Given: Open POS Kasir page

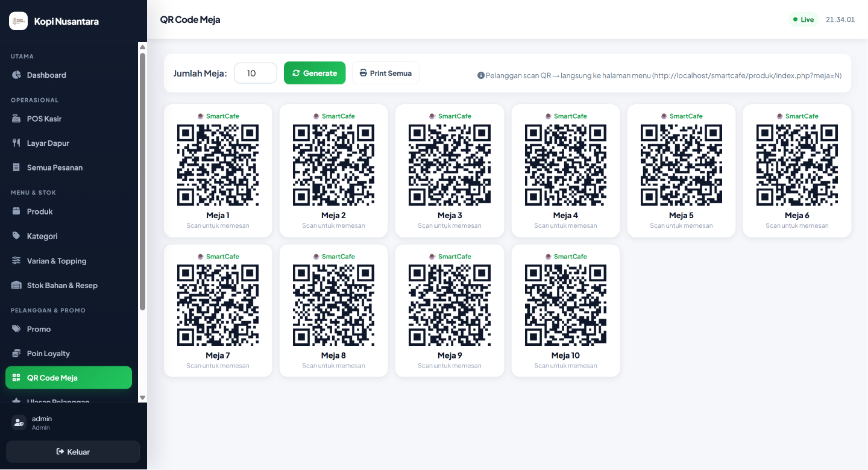Looking at the screenshot, I should 69,119.
